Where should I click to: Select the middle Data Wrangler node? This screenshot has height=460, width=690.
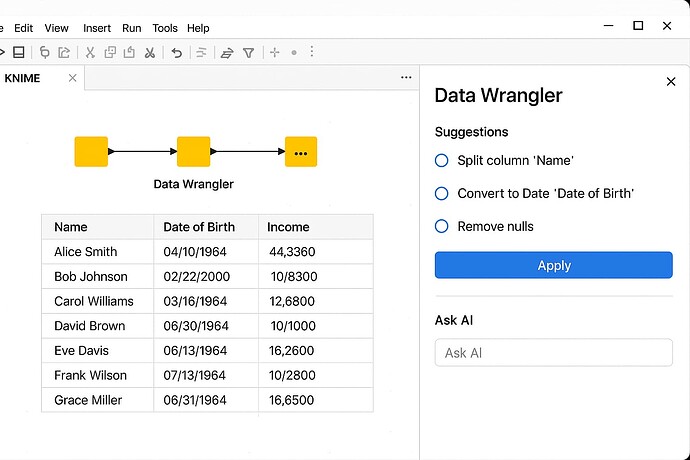click(193, 151)
